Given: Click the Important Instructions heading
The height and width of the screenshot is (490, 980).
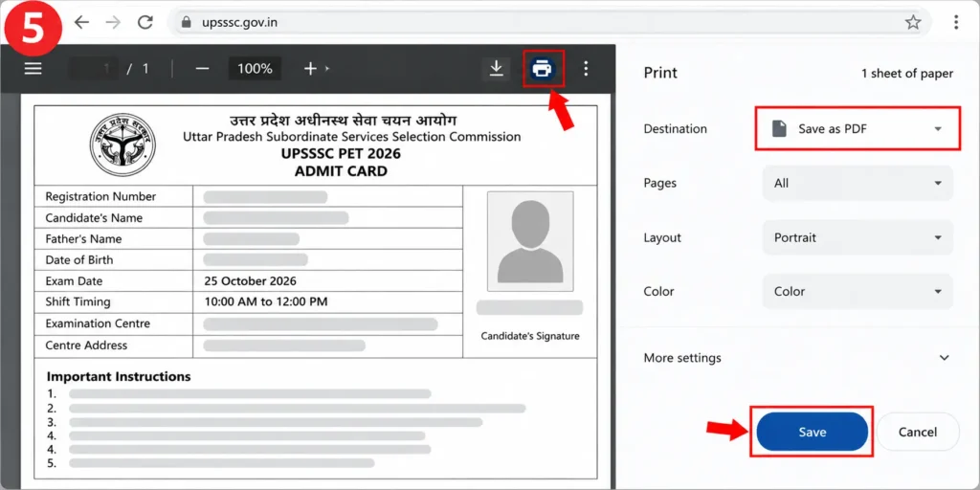Looking at the screenshot, I should coord(119,376).
